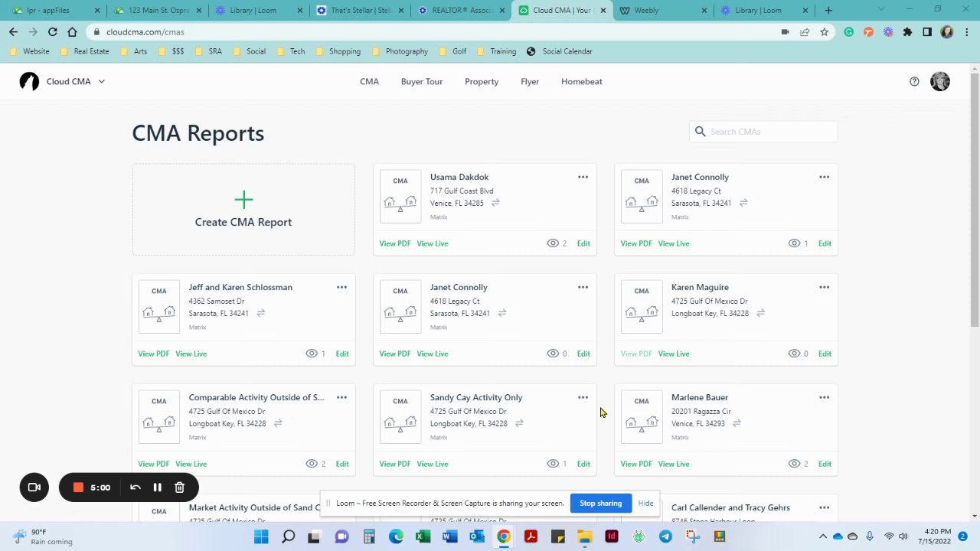The height and width of the screenshot is (551, 980).
Task: Click the share page icon in the address bar
Action: click(805, 32)
